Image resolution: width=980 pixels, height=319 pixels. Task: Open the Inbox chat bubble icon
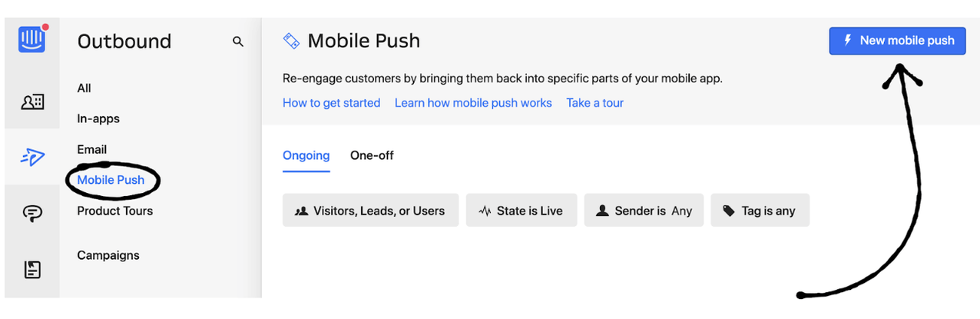(32, 214)
